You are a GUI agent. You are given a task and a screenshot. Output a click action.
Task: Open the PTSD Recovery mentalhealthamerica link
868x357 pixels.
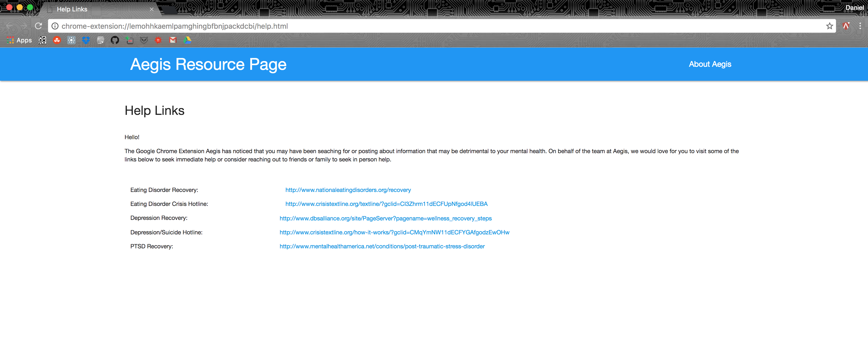tap(382, 246)
